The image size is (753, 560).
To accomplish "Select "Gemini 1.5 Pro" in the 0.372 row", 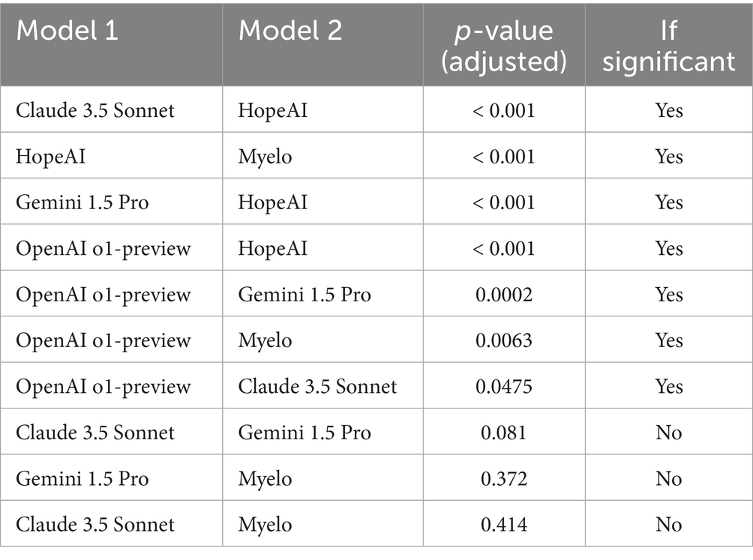I will tap(82, 479).
